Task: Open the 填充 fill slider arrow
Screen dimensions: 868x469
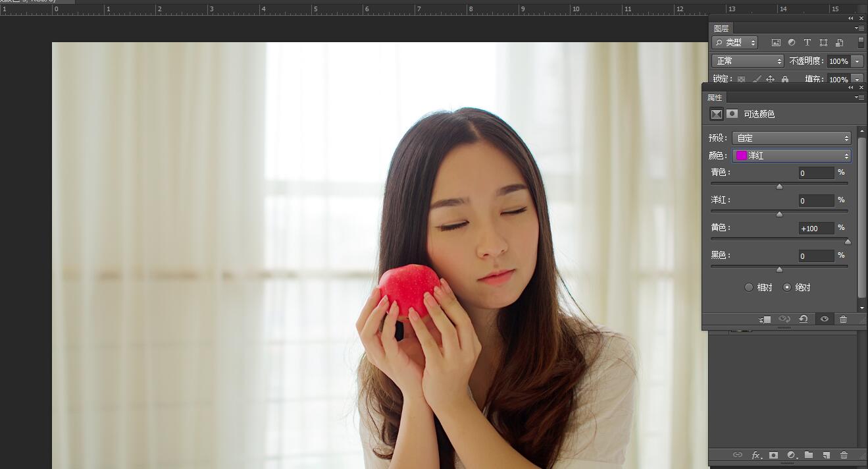Action: tap(857, 79)
